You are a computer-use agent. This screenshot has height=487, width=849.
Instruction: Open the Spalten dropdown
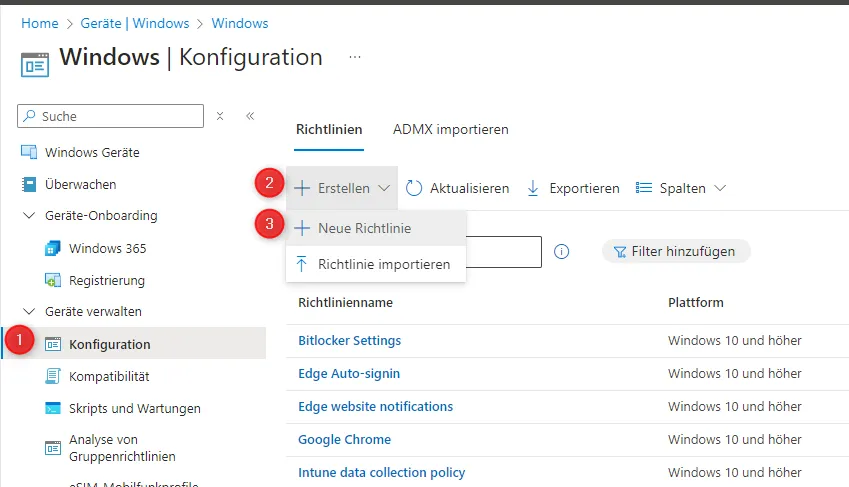(x=681, y=188)
